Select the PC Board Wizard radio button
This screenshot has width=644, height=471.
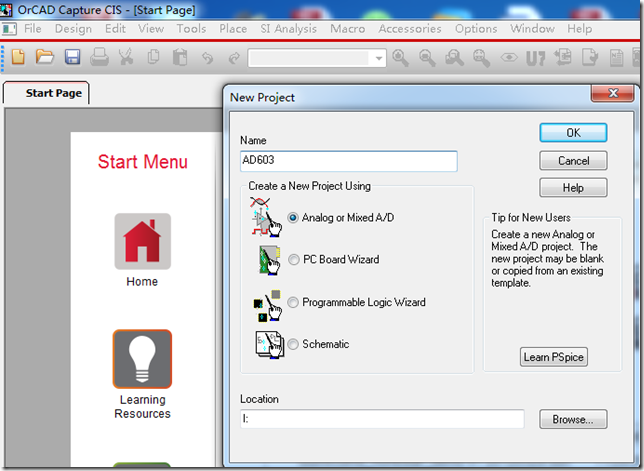[293, 260]
